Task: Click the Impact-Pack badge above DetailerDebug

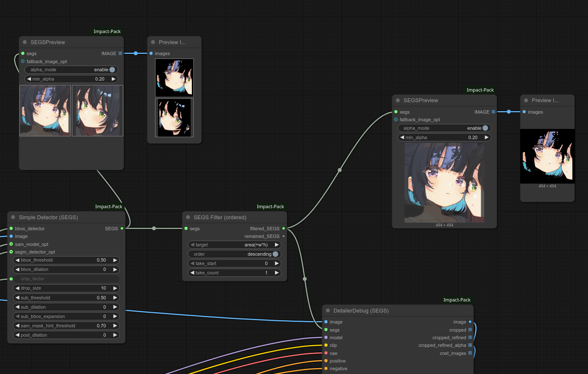Action: pyautogui.click(x=457, y=300)
